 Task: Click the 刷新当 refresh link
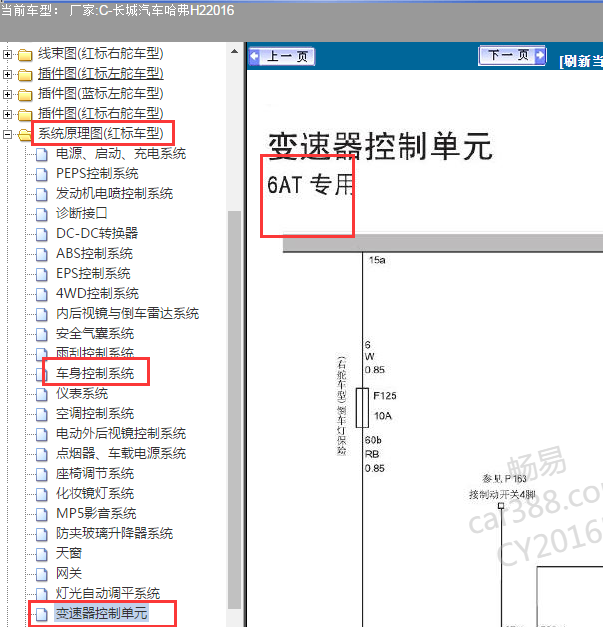(x=581, y=61)
